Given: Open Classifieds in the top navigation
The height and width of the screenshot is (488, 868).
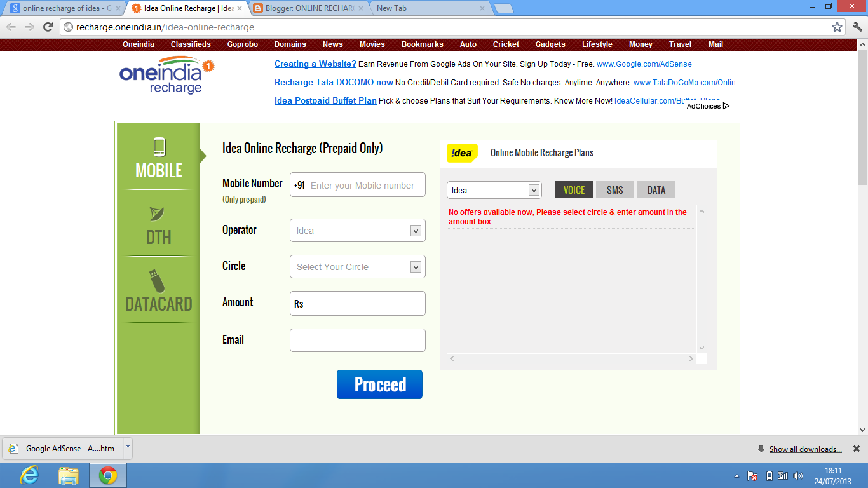Looking at the screenshot, I should point(191,44).
